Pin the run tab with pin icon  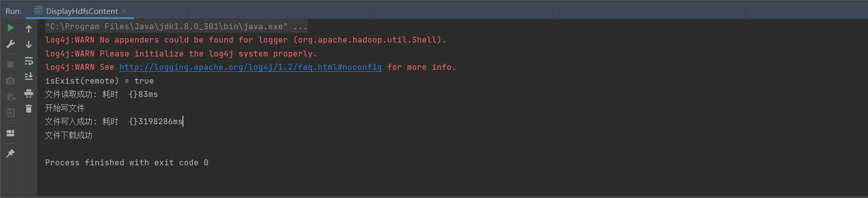tap(10, 153)
